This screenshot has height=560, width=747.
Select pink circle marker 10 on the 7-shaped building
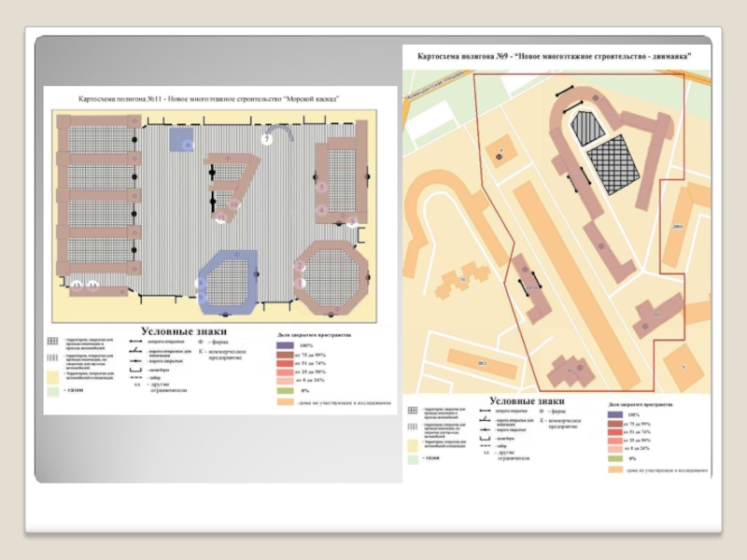(x=233, y=204)
